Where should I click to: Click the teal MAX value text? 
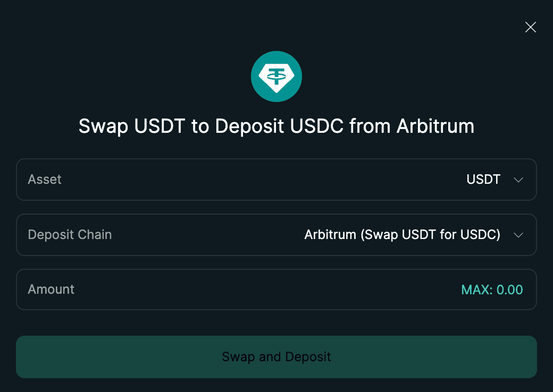[492, 289]
